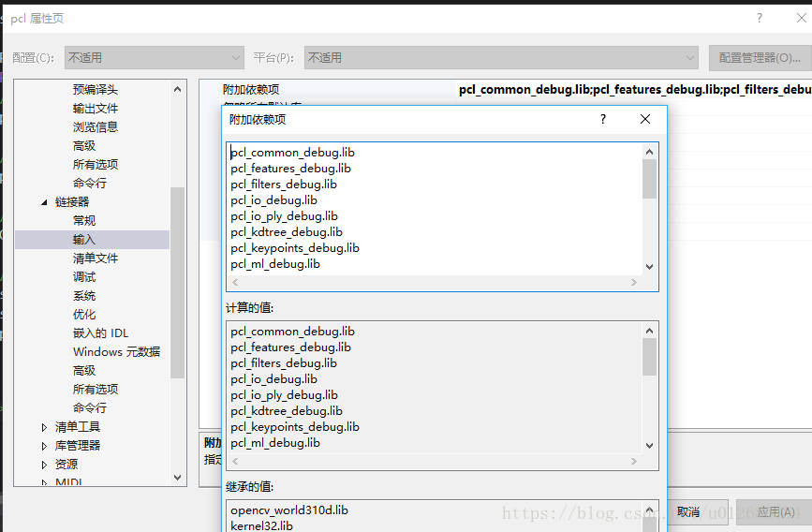Click pcl_io_debug.lib in the edit box
Viewport: 812px width, 532px height.
pyautogui.click(x=274, y=200)
